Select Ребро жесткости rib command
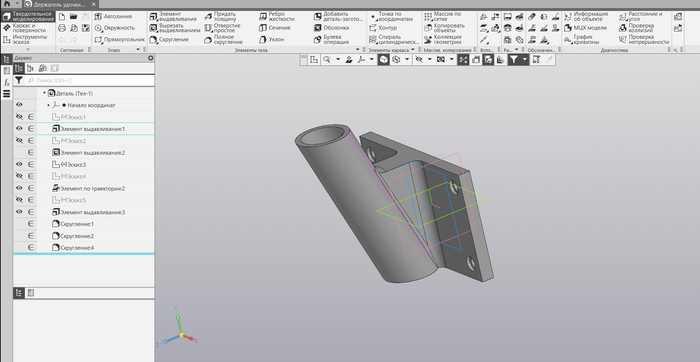 277,17
